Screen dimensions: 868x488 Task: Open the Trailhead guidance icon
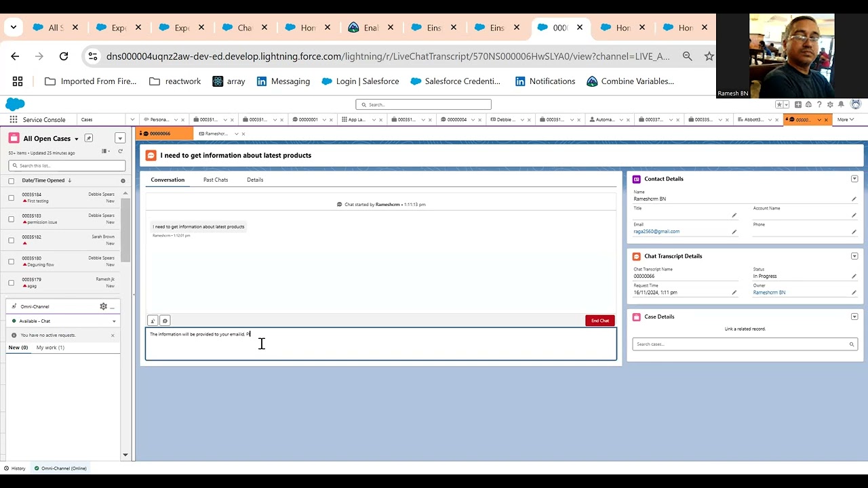click(809, 104)
